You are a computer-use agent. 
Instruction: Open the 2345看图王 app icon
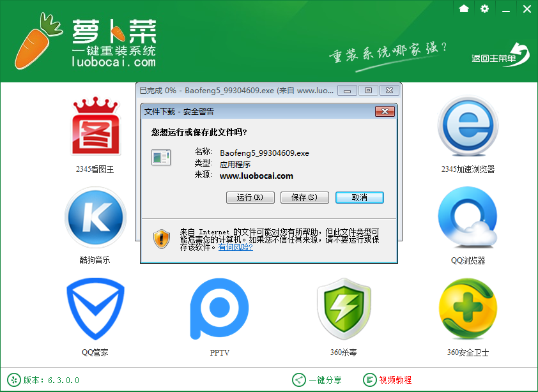tap(95, 126)
